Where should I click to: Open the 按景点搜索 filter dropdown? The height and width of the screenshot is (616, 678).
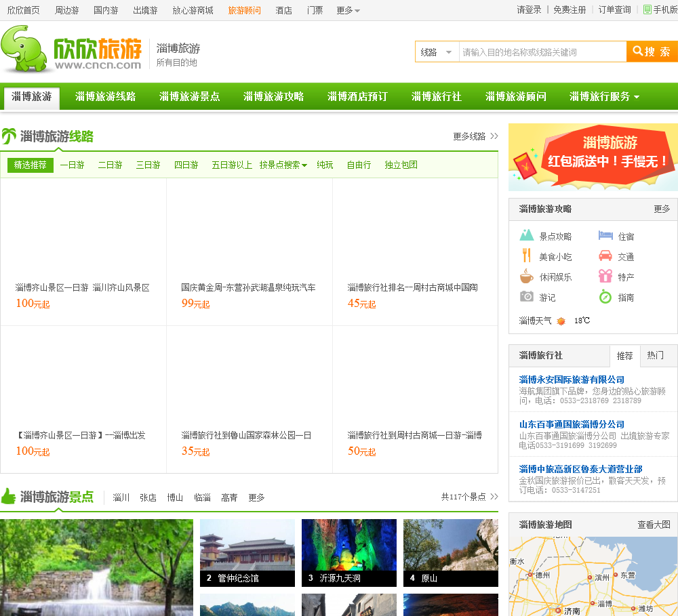(283, 165)
